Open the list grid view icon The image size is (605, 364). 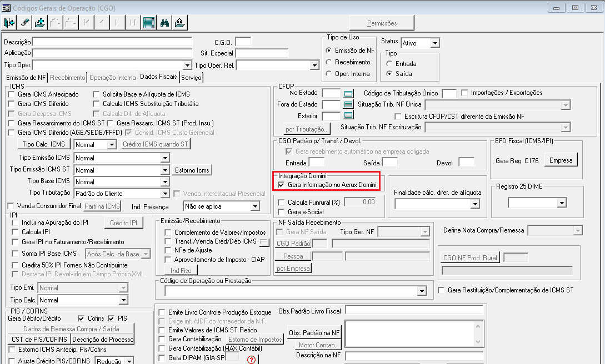[148, 23]
